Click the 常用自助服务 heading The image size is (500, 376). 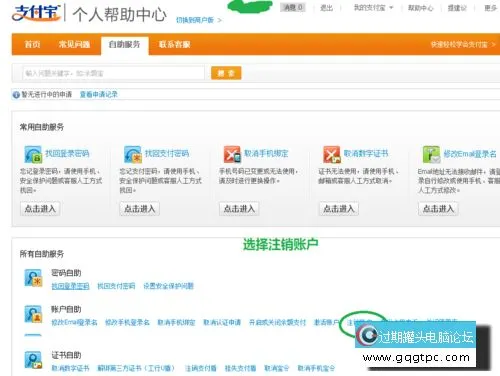[42, 127]
